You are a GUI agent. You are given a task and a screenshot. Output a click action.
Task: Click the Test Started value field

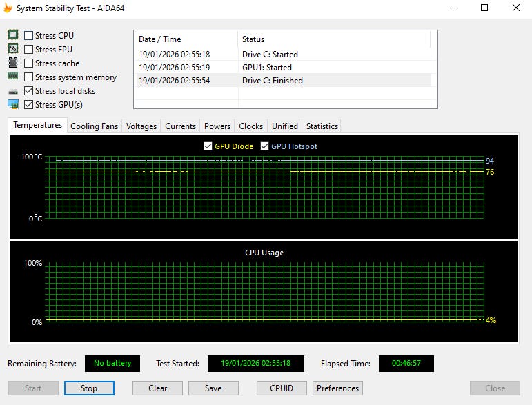click(256, 364)
